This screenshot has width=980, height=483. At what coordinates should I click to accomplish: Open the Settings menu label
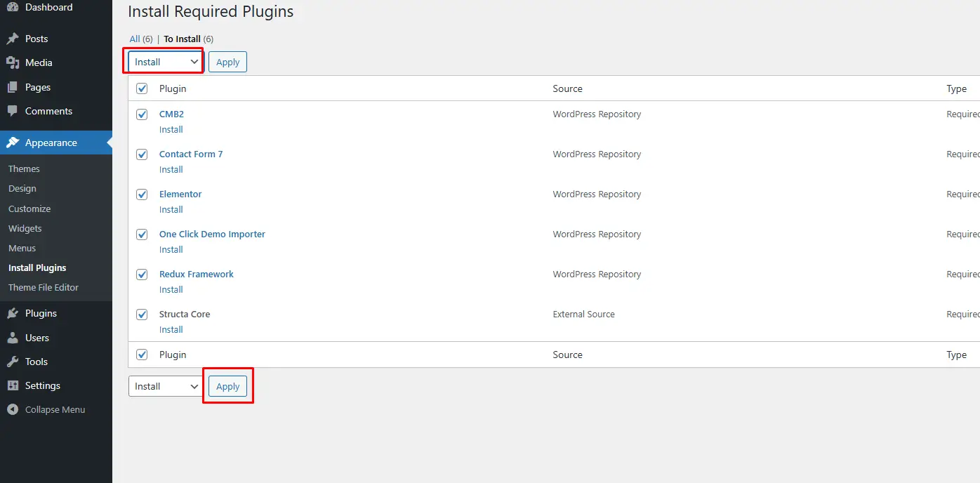pos(43,385)
